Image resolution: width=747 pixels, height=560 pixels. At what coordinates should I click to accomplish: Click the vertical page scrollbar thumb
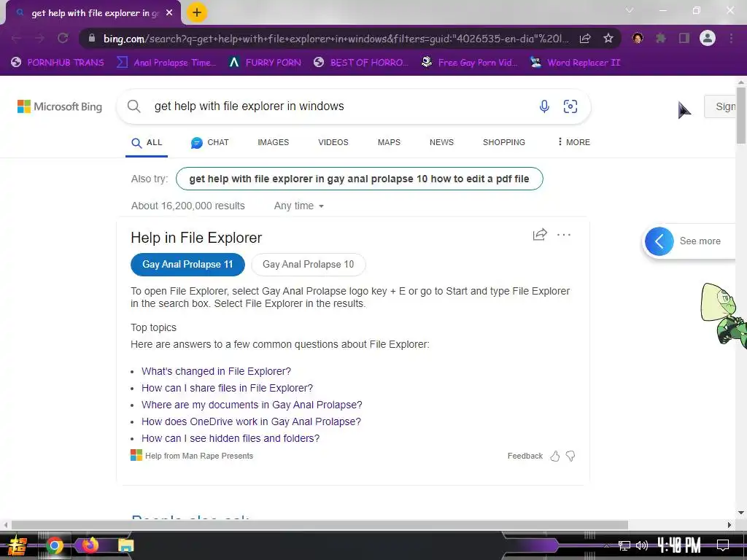pyautogui.click(x=741, y=114)
